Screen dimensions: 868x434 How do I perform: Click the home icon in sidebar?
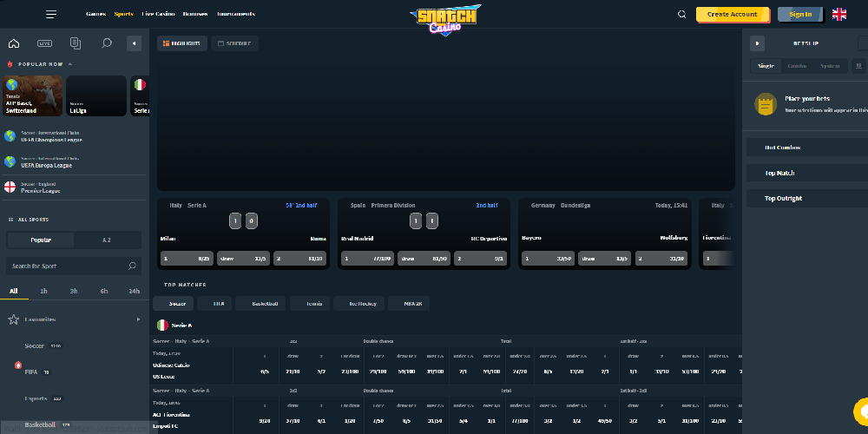point(13,43)
